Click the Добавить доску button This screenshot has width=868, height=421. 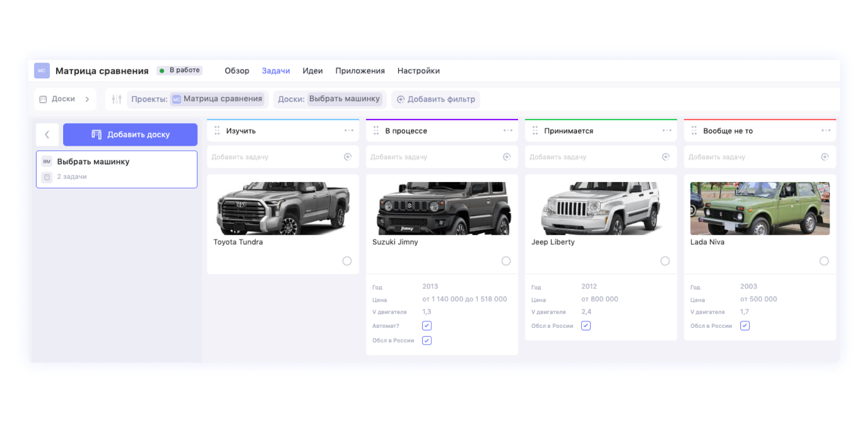click(x=130, y=135)
